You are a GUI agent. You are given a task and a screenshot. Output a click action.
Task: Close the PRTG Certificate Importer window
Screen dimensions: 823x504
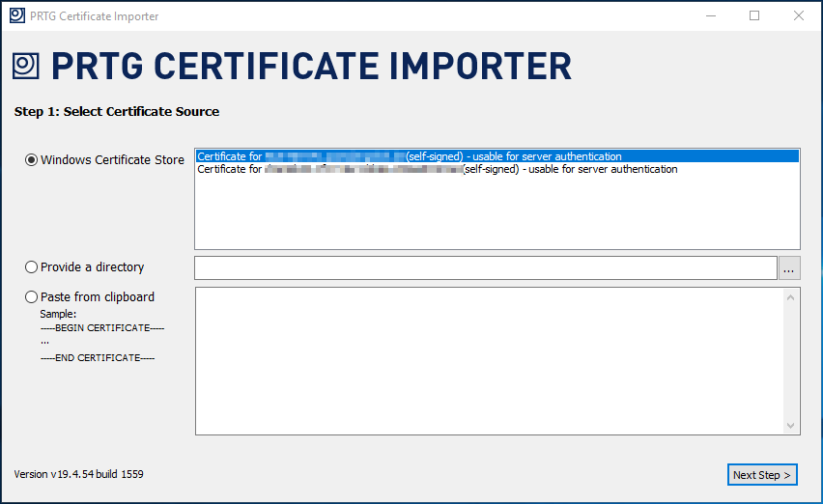pyautogui.click(x=798, y=16)
